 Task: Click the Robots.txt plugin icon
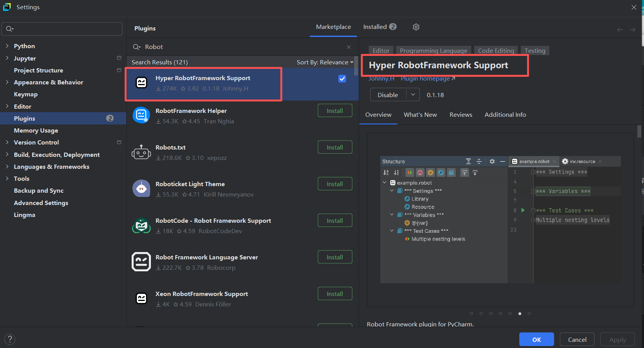coord(141,152)
